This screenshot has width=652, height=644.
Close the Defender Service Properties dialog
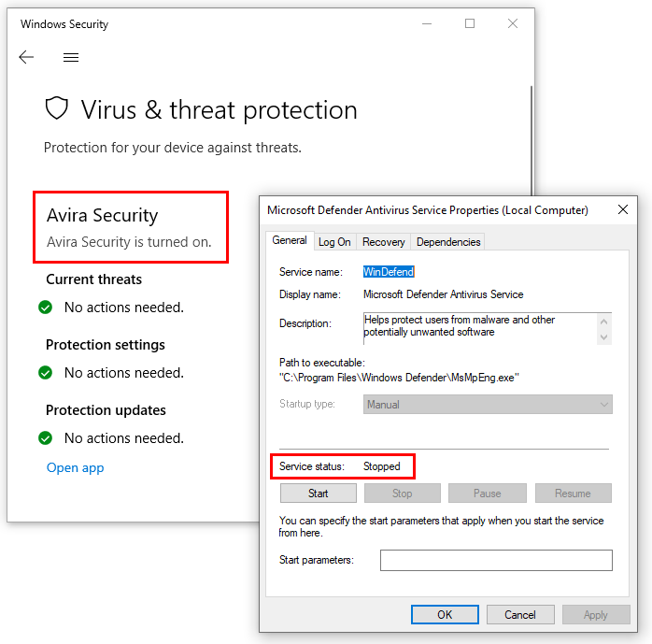[x=622, y=209]
